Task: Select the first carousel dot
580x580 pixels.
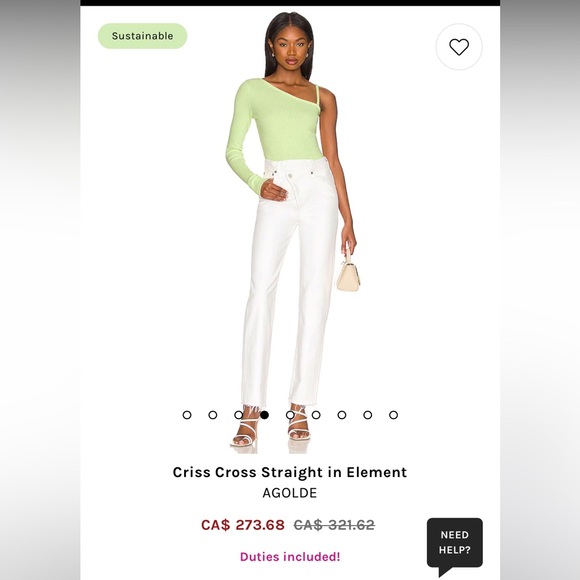Action: pyautogui.click(x=187, y=415)
